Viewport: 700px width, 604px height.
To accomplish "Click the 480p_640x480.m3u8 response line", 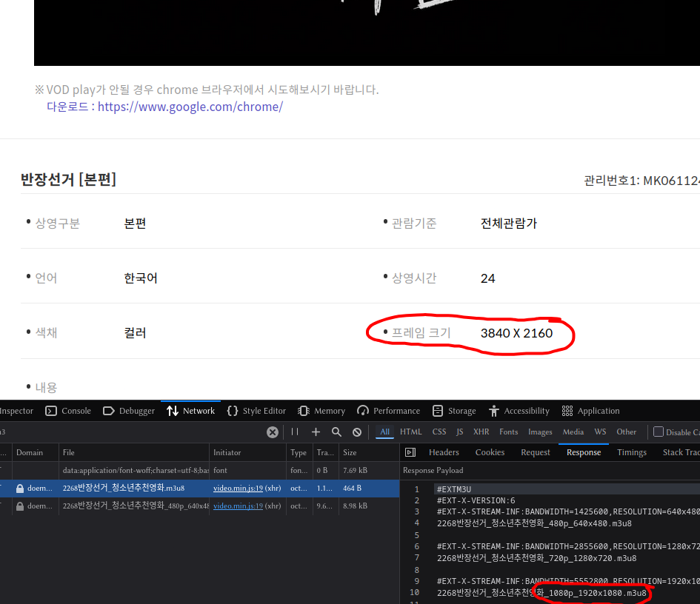I will pyautogui.click(x=534, y=523).
